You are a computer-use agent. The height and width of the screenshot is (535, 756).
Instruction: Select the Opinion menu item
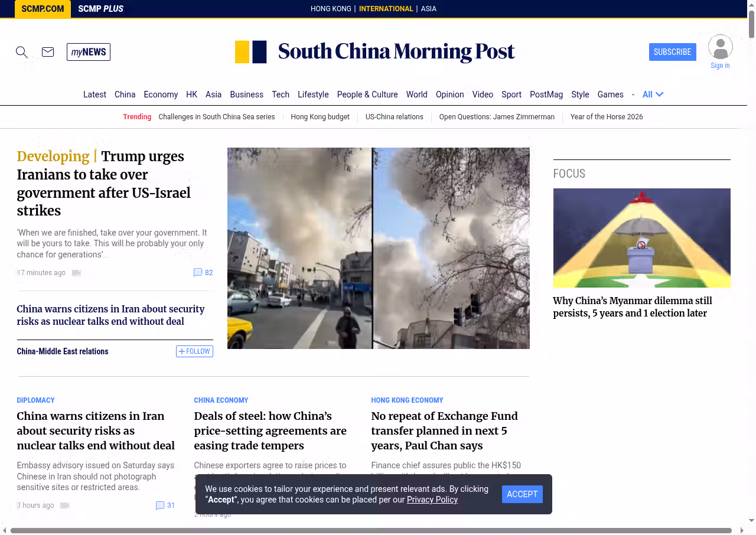(449, 94)
